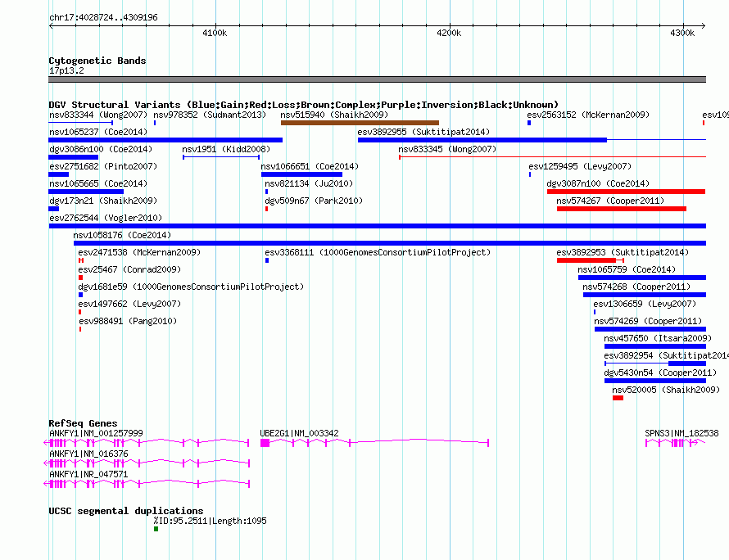Click the nsv574268 (Cooper2011) gain bar
The width and height of the screenshot is (729, 560).
(x=645, y=295)
